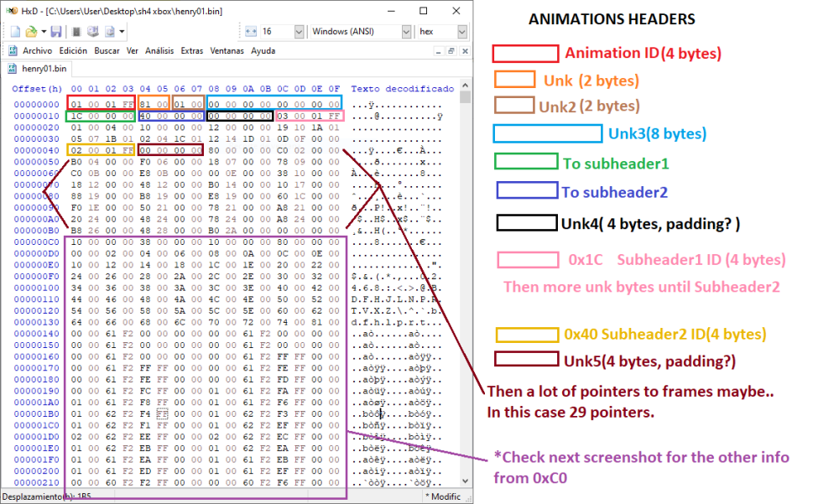
Task: Save the file using the floppy disk icon
Action: coord(55,32)
